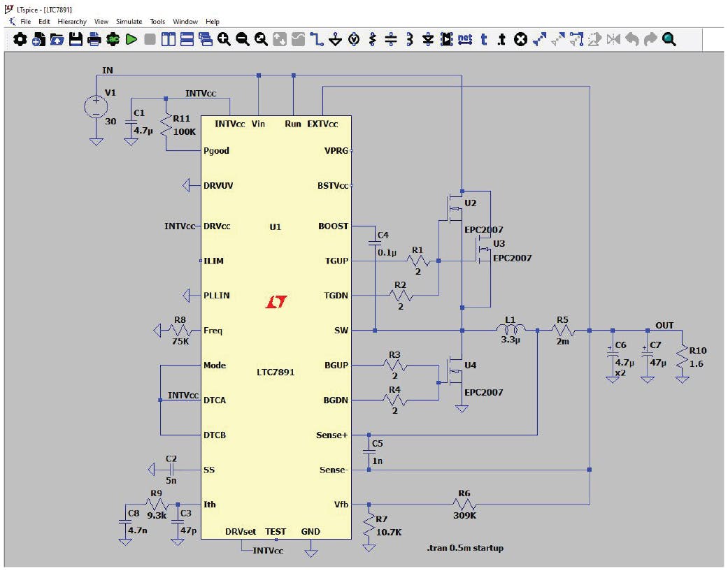This screenshot has width=728, height=571.
Task: Open the Simulate menu
Action: [x=129, y=21]
